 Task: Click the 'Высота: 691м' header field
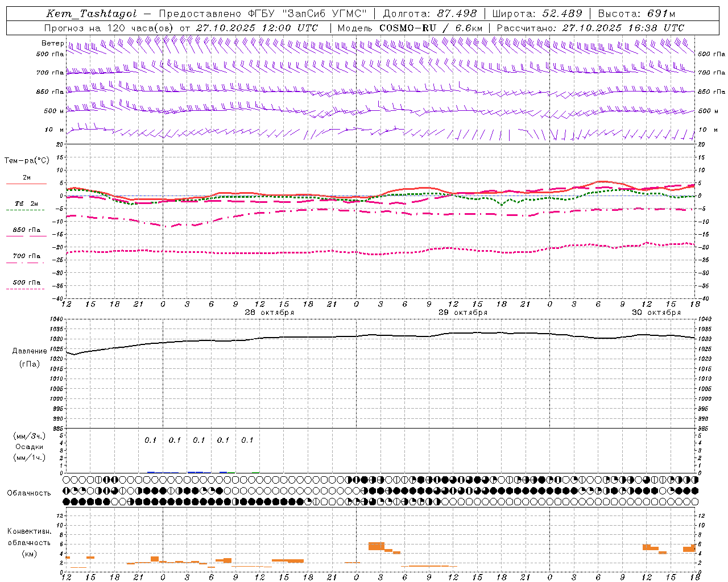coord(636,14)
